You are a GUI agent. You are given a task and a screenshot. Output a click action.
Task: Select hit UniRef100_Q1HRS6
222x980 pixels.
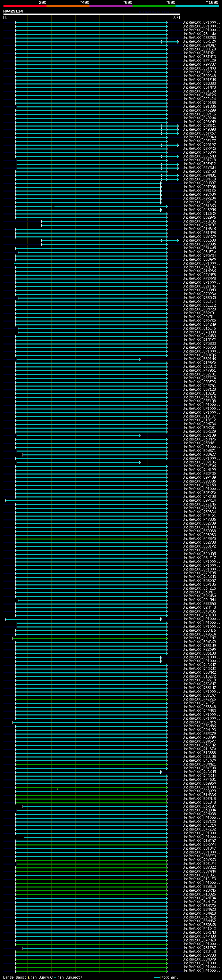(x=199, y=271)
